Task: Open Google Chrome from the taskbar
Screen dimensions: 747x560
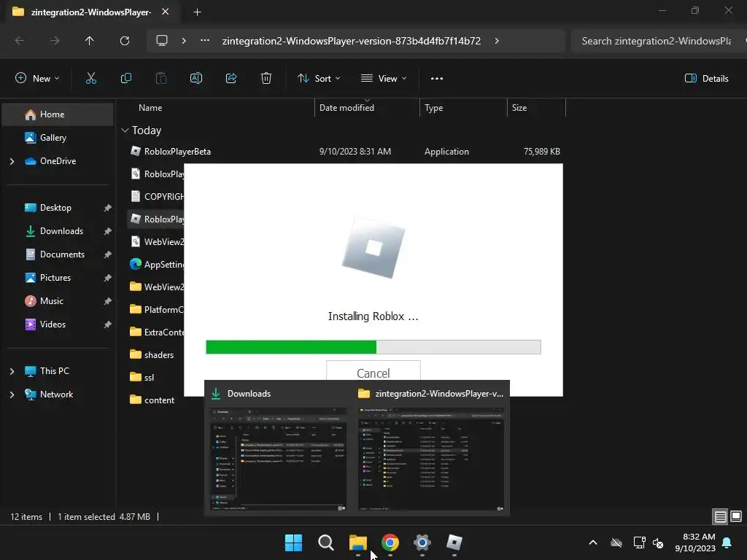Action: pyautogui.click(x=390, y=542)
